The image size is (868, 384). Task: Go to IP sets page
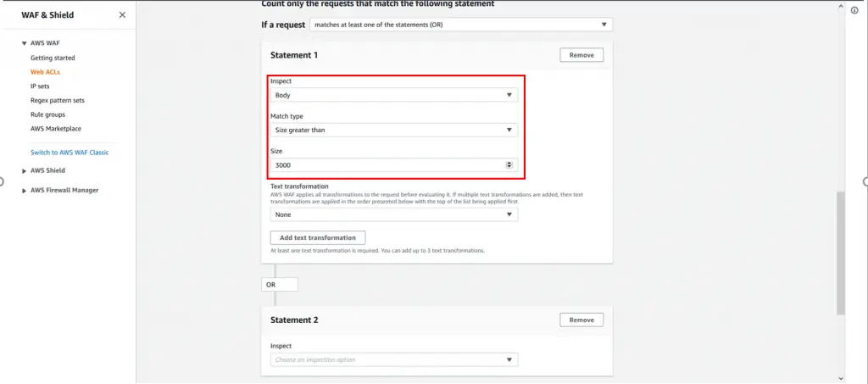(40, 86)
